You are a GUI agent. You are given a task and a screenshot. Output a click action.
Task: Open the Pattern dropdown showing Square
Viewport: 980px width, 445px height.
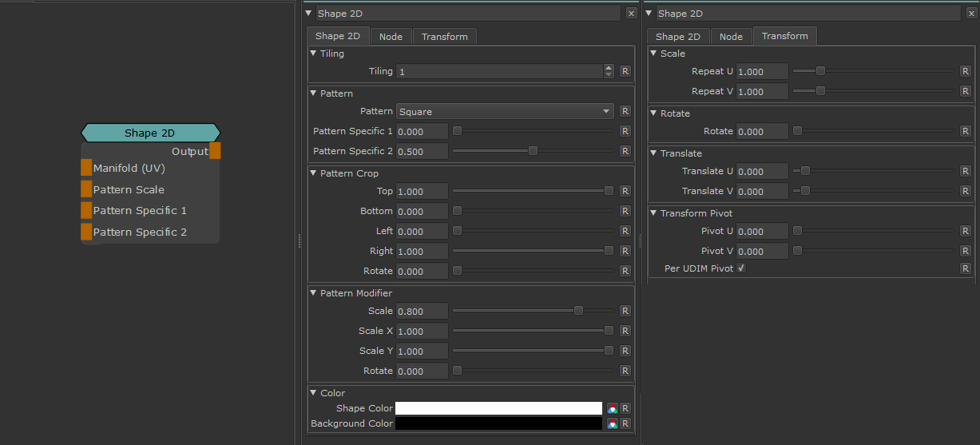pos(505,111)
